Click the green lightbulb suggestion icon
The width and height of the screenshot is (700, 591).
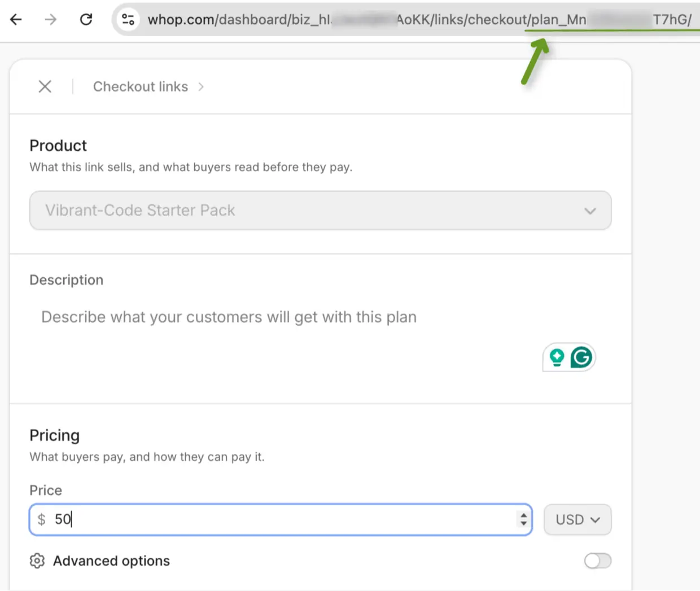point(557,357)
